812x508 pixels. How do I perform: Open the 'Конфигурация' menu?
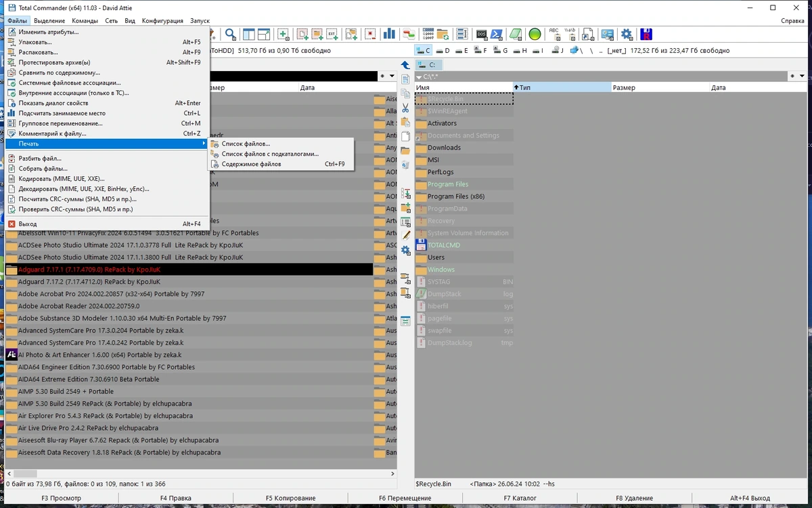[x=162, y=21]
